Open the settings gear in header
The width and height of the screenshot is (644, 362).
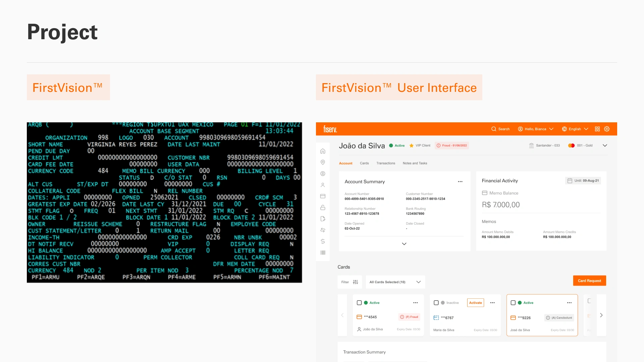coord(607,129)
